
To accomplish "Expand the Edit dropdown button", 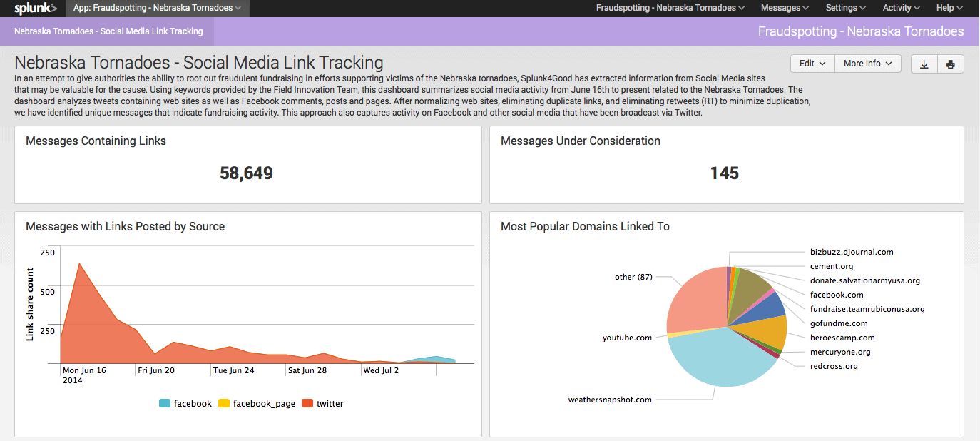I will (x=812, y=64).
